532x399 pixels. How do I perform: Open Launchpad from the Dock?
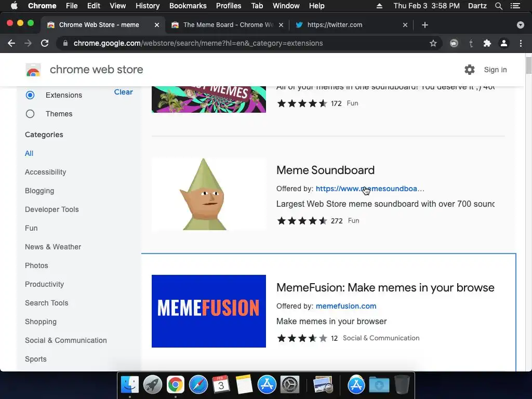click(x=153, y=384)
